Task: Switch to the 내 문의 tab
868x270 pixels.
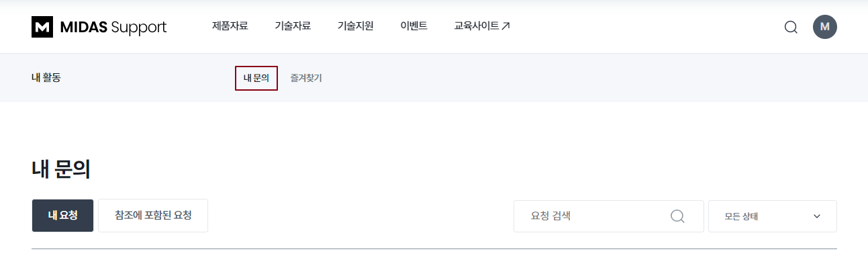Action: pyautogui.click(x=256, y=78)
